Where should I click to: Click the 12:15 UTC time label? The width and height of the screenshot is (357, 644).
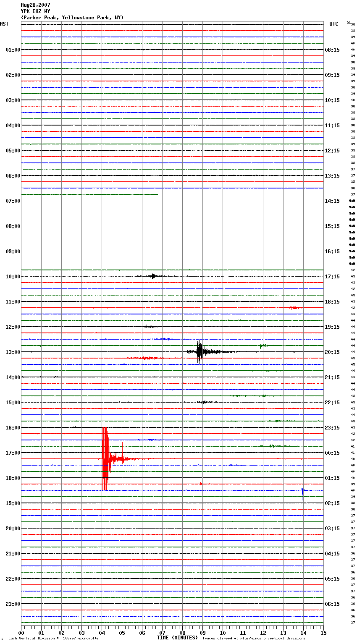[332, 151]
